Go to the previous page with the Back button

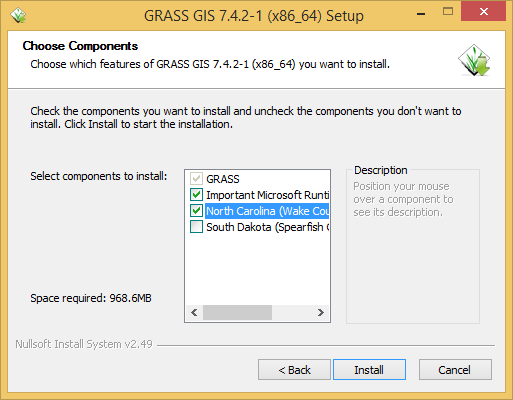point(294,369)
